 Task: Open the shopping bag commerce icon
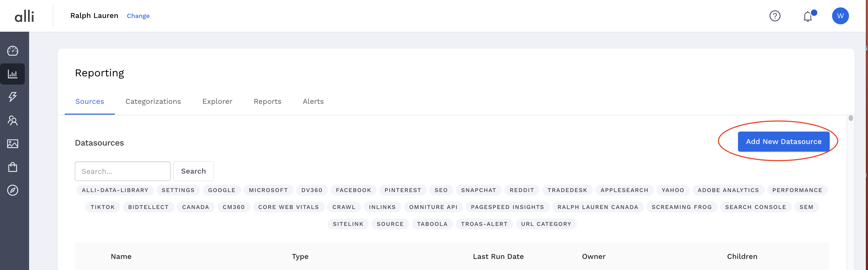tap(12, 167)
